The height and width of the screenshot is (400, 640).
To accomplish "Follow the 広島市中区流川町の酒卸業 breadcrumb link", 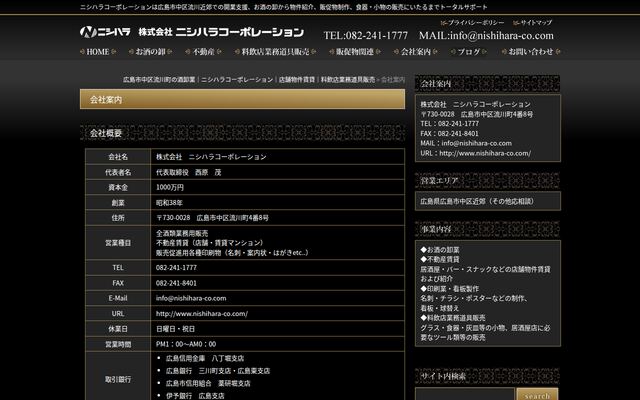I will [x=159, y=80].
